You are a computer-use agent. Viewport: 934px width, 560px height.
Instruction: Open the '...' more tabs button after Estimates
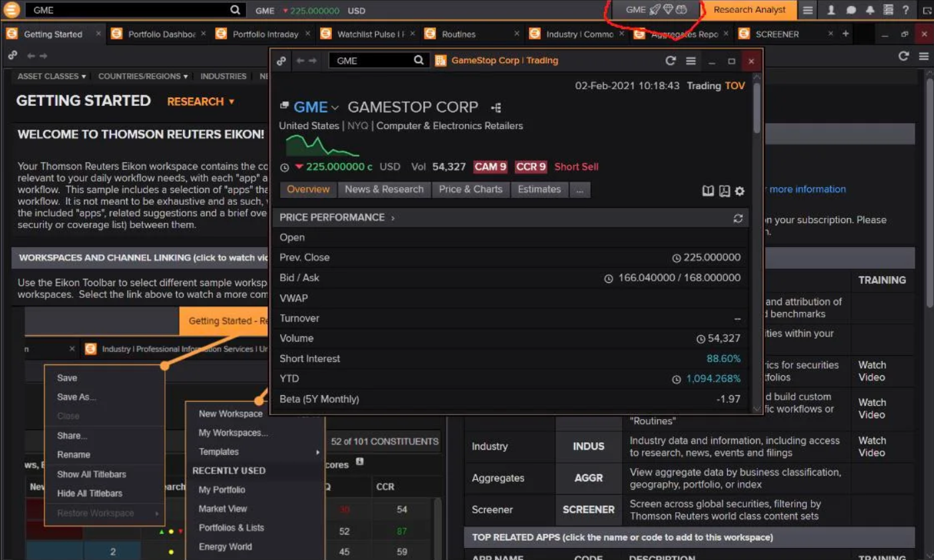[x=579, y=190]
